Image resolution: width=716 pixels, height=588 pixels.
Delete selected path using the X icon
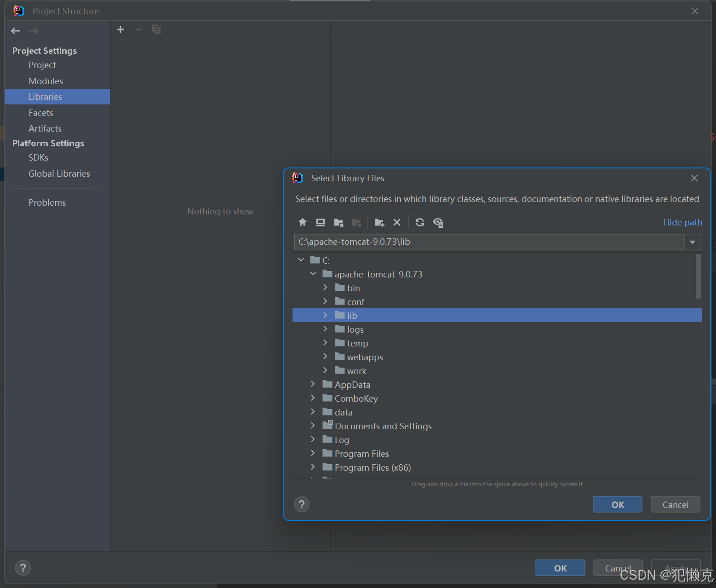coord(397,222)
